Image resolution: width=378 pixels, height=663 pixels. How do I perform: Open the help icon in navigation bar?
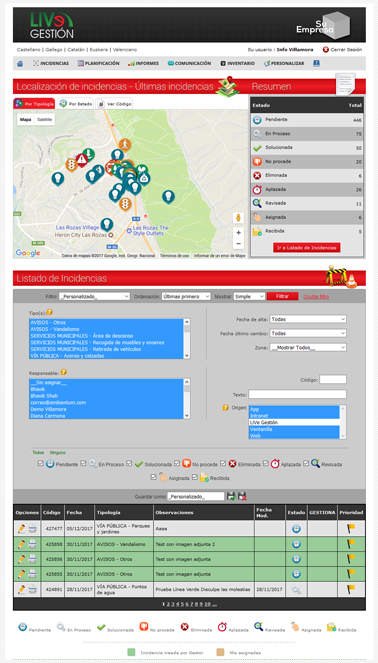pyautogui.click(x=316, y=63)
